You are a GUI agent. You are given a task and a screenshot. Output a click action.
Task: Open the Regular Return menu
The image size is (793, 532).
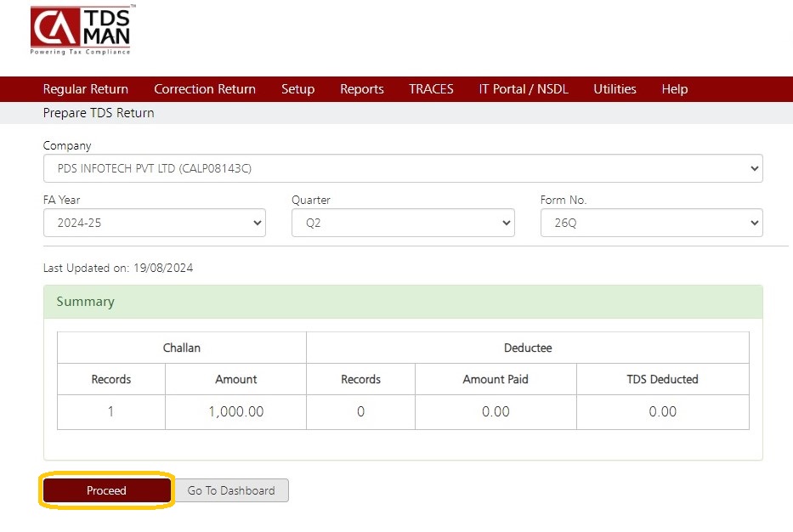[86, 89]
